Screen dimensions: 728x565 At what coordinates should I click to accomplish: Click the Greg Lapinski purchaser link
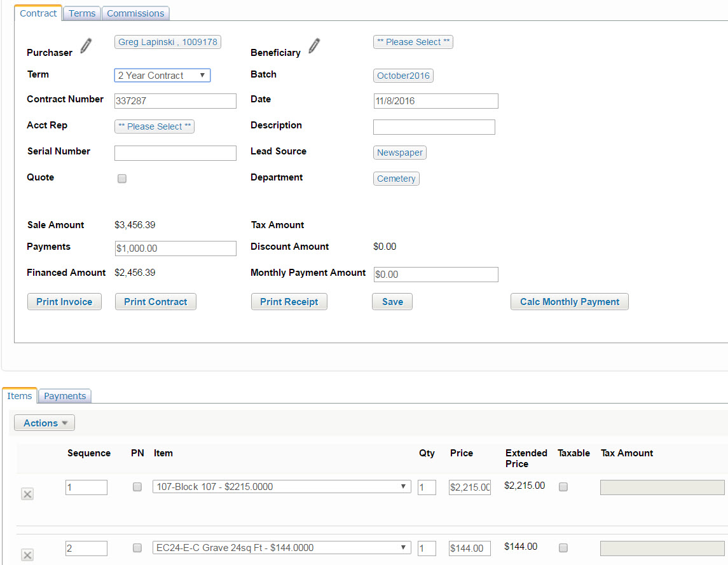[168, 42]
